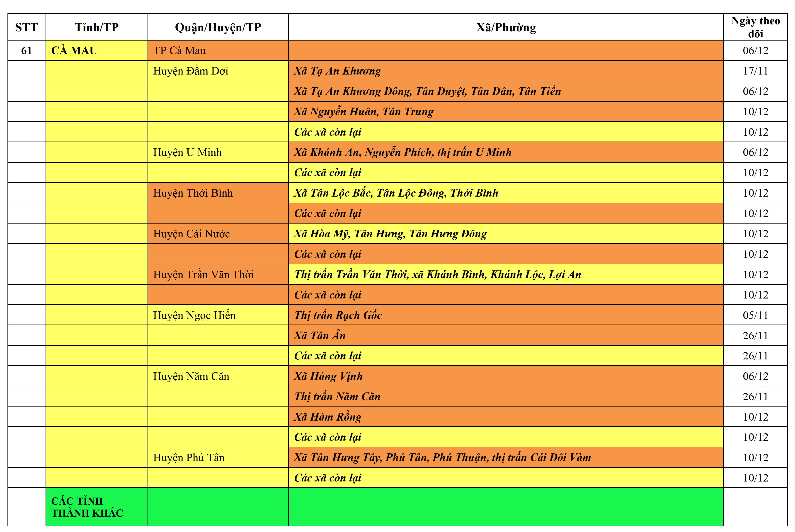Select the Tỉnh/TP column header
Screen dimensions: 795x532
coord(97,27)
